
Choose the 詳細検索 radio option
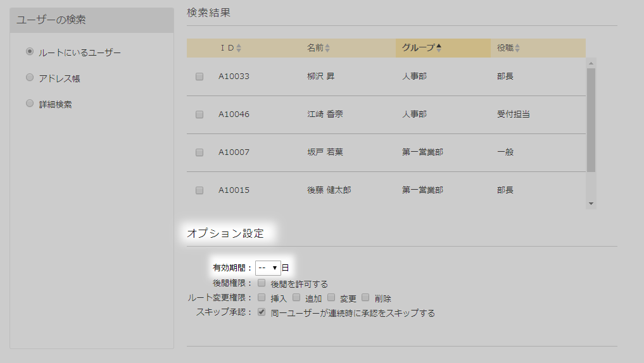click(x=30, y=103)
